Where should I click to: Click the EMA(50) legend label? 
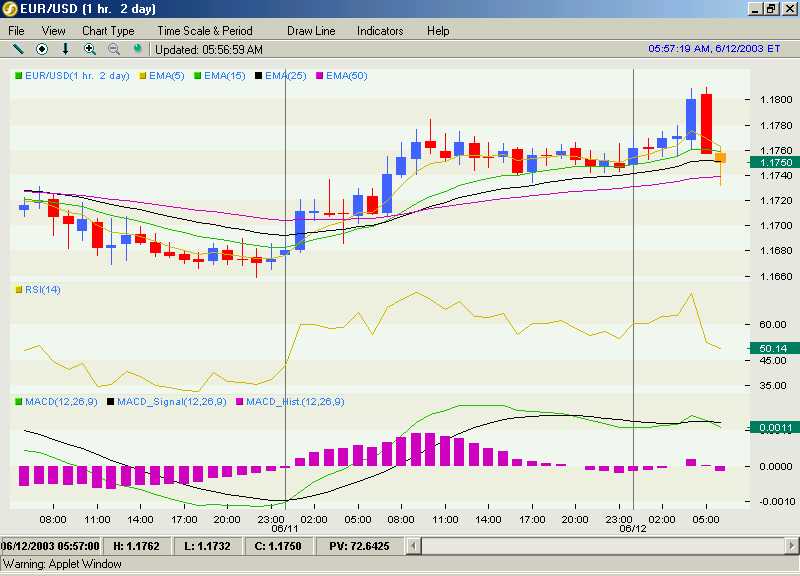[x=347, y=76]
